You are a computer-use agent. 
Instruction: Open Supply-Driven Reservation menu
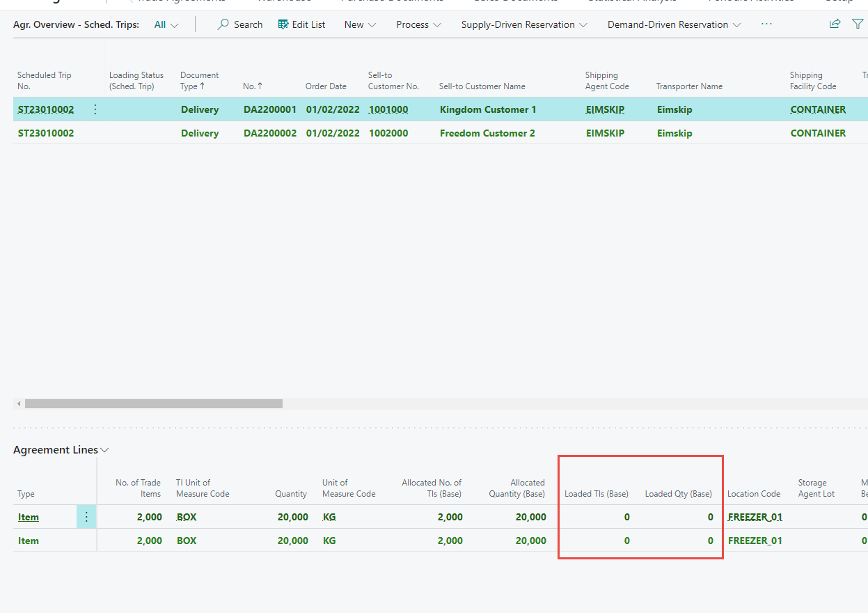click(523, 24)
